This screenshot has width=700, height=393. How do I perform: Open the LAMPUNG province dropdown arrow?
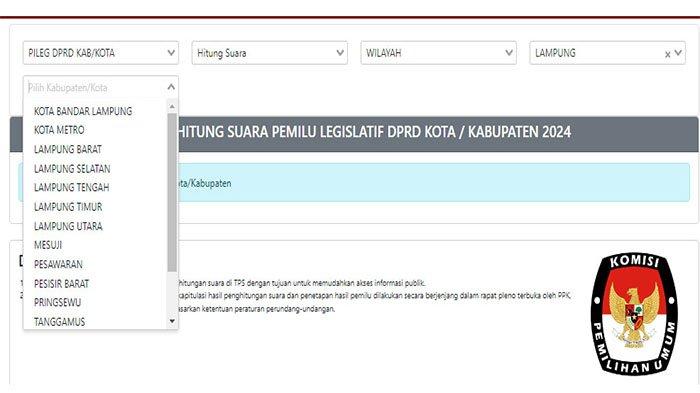678,53
